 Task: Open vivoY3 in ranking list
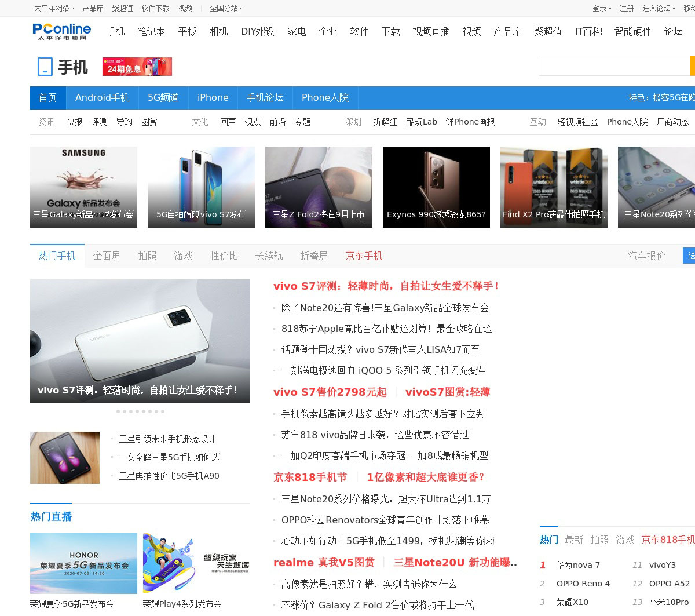[663, 565]
